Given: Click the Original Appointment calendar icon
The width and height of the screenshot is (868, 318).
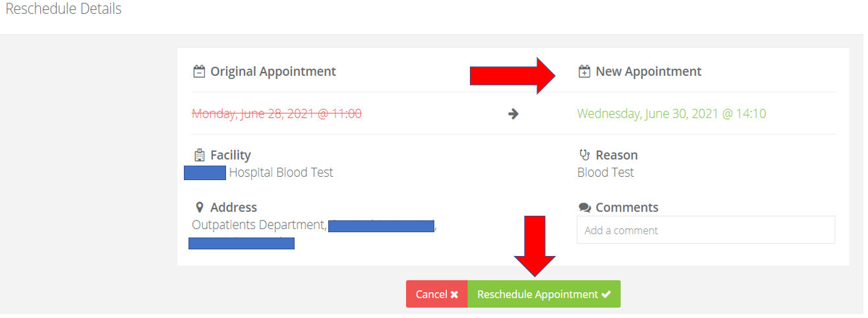Looking at the screenshot, I should pos(198,71).
